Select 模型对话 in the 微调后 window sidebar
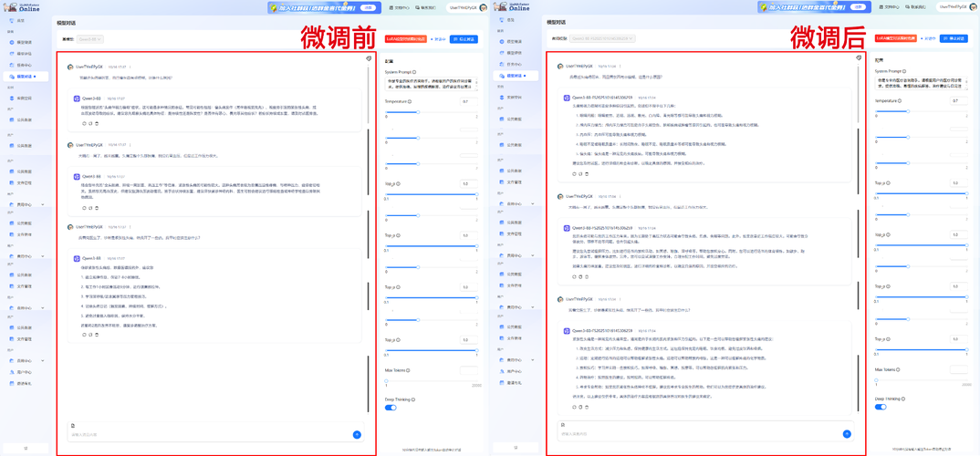 pyautogui.click(x=515, y=76)
